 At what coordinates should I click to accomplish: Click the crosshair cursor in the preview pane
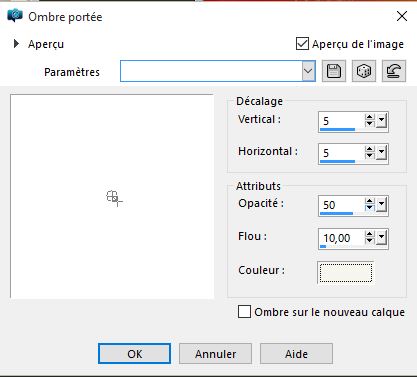[x=114, y=198]
